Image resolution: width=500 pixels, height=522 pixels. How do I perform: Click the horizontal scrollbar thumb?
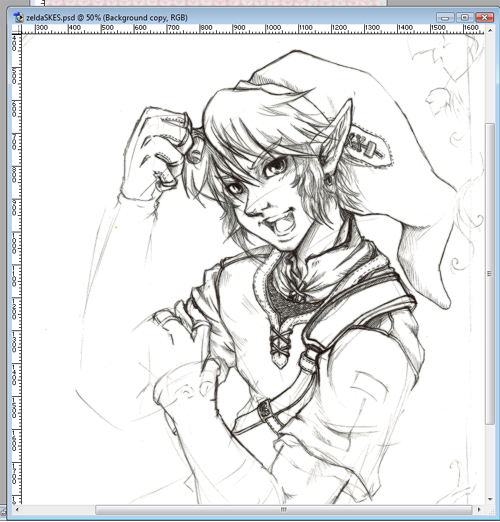283,510
